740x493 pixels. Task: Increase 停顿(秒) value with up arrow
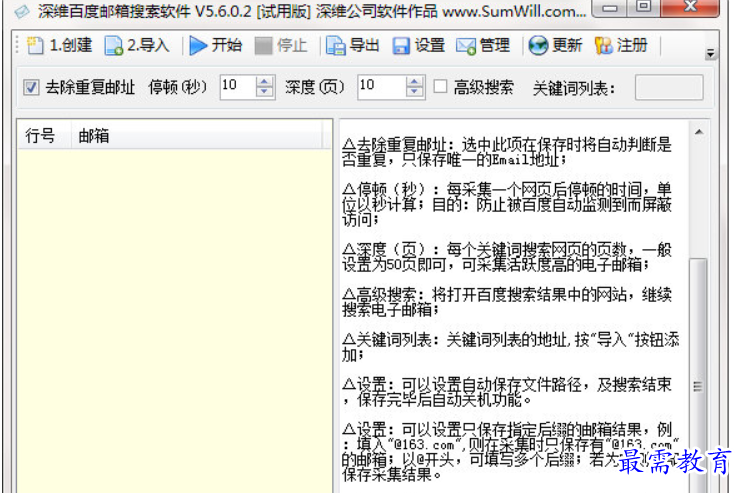click(x=264, y=82)
